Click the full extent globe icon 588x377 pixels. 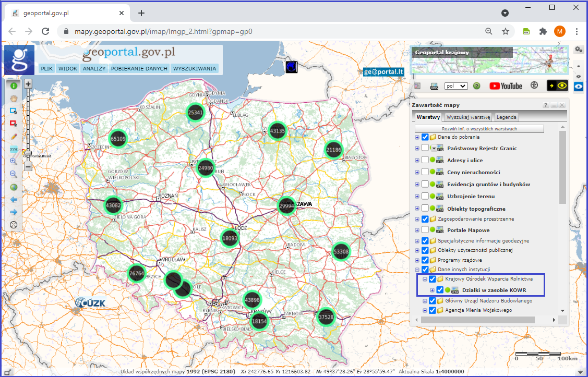[14, 187]
